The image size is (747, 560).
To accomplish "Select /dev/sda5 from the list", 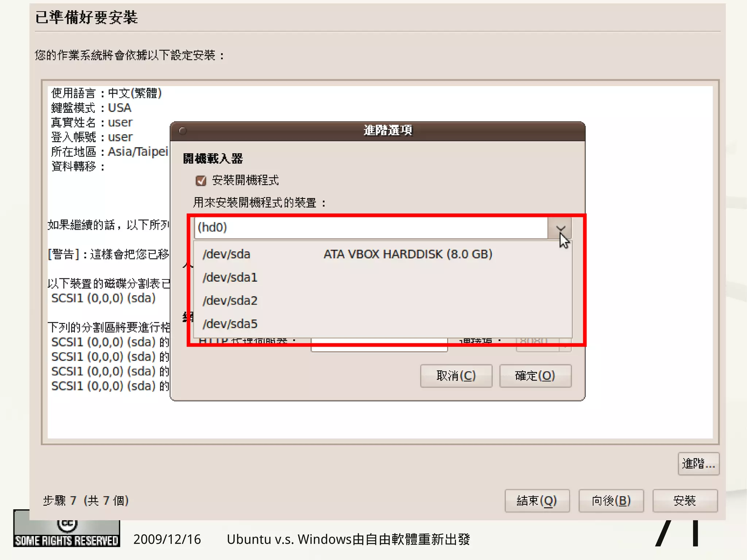I will 383,324.
